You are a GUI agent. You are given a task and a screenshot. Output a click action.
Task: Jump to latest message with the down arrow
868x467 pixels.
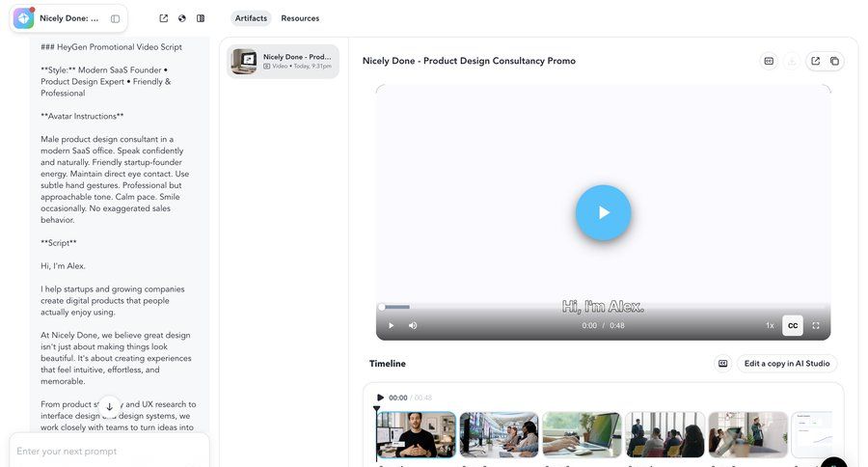pos(110,406)
